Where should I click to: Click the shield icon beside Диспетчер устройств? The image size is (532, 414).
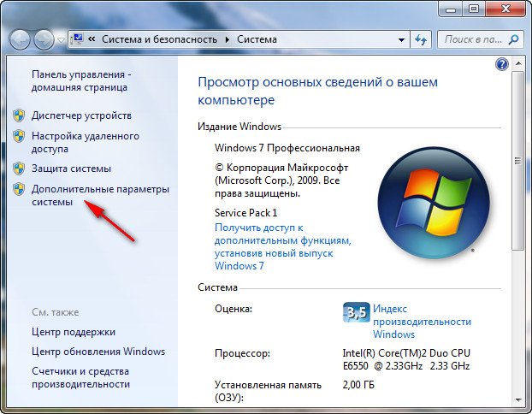(x=19, y=115)
